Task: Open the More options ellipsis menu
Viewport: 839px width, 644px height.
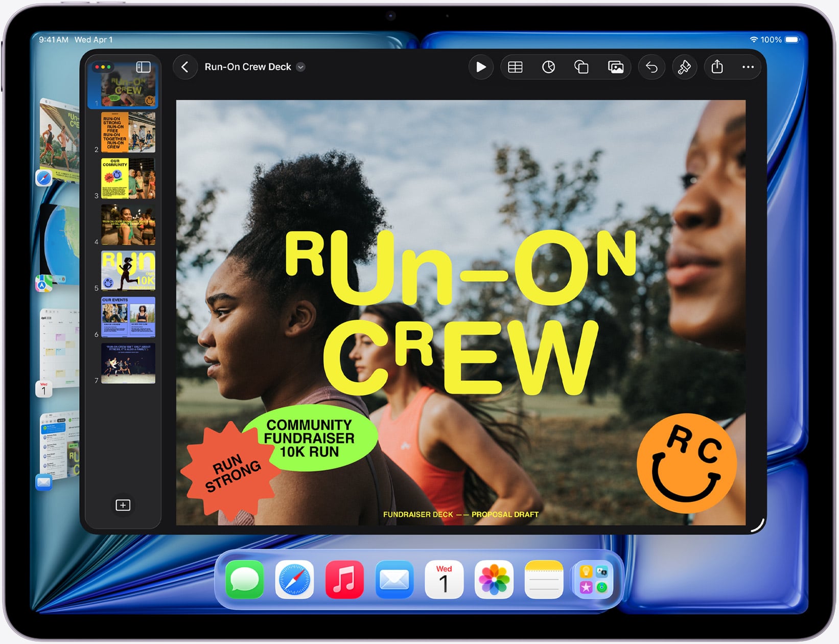Action: tap(748, 67)
